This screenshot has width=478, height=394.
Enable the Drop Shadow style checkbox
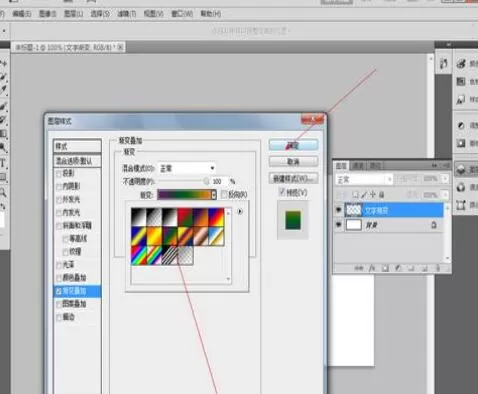59,173
